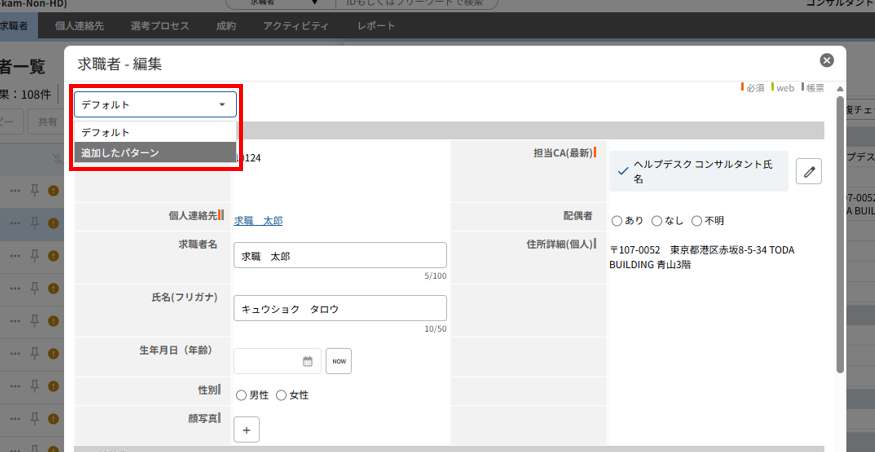
Task: Click the 求職者名 text field
Action: [x=339, y=255]
